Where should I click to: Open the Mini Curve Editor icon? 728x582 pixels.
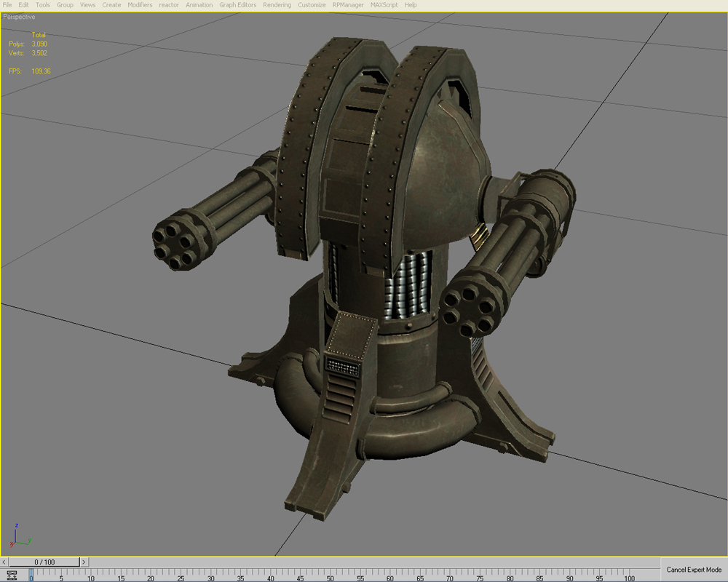point(12,575)
